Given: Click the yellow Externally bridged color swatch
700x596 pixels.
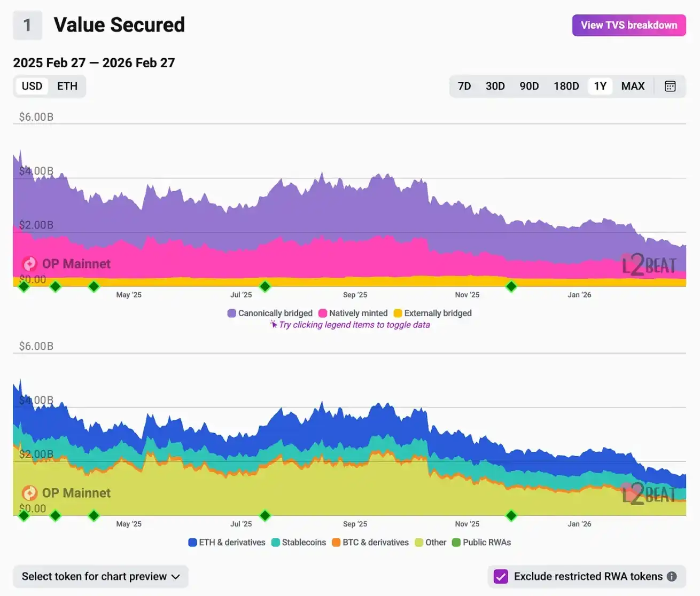Looking at the screenshot, I should (x=396, y=313).
